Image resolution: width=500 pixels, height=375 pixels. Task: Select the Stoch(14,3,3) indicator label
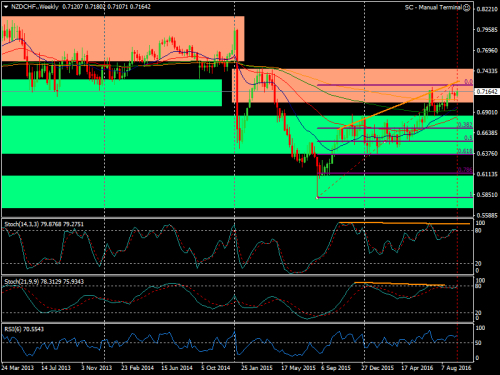click(22, 224)
